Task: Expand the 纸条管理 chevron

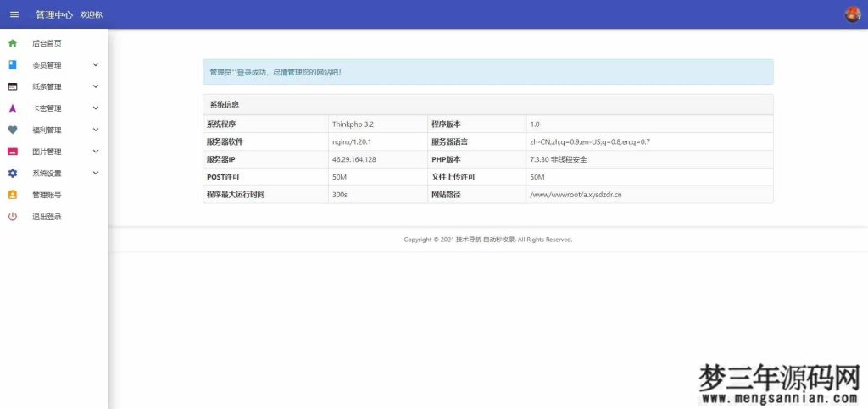Action: 96,86
